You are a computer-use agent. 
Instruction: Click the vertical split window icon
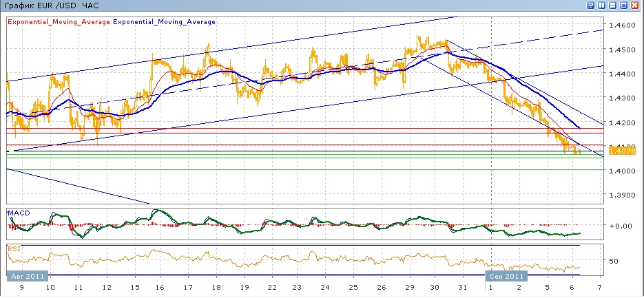click(x=601, y=6)
